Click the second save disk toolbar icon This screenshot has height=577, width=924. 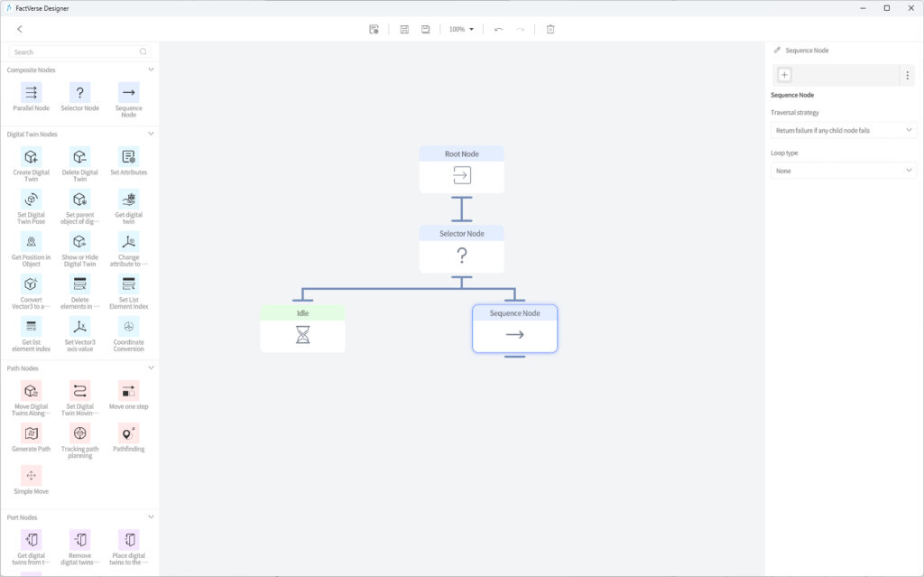(426, 30)
